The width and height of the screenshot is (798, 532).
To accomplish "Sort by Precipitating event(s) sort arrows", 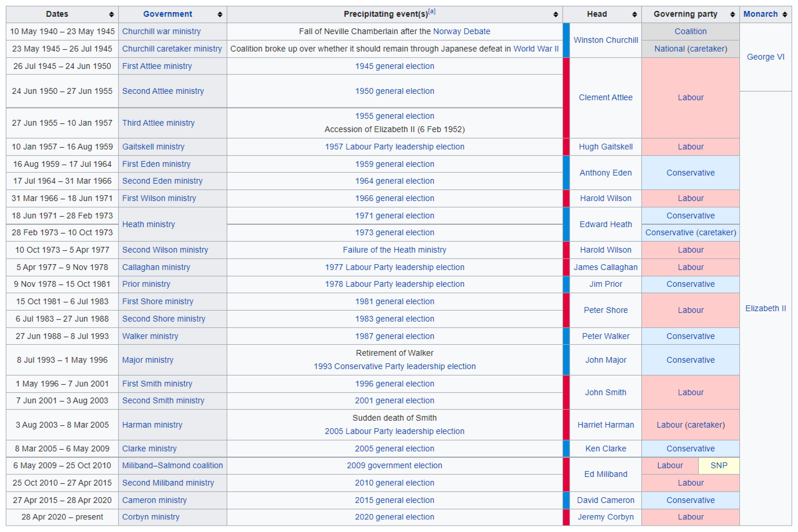I will [556, 14].
